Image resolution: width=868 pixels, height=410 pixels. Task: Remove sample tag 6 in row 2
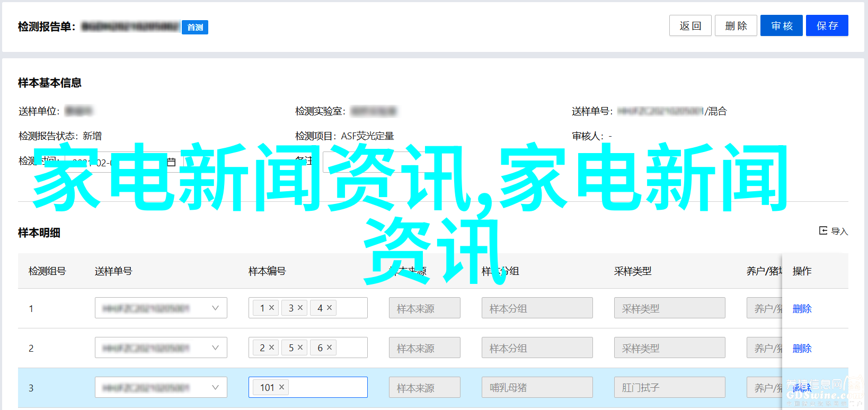pos(329,347)
